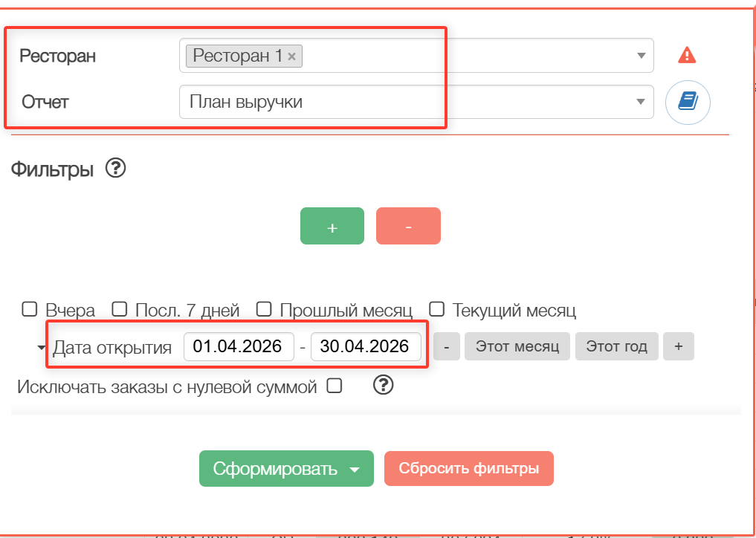Shift date range back with gray minus

click(x=447, y=346)
